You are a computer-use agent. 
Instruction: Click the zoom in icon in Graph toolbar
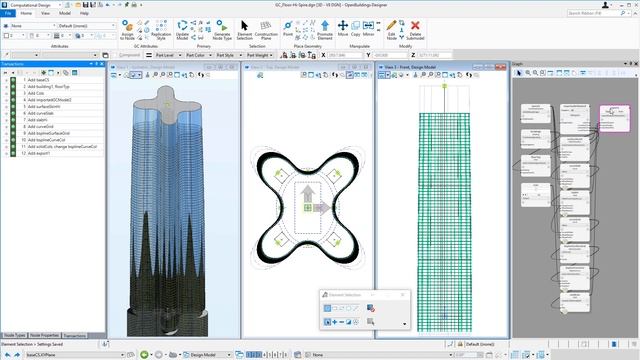coord(528,73)
